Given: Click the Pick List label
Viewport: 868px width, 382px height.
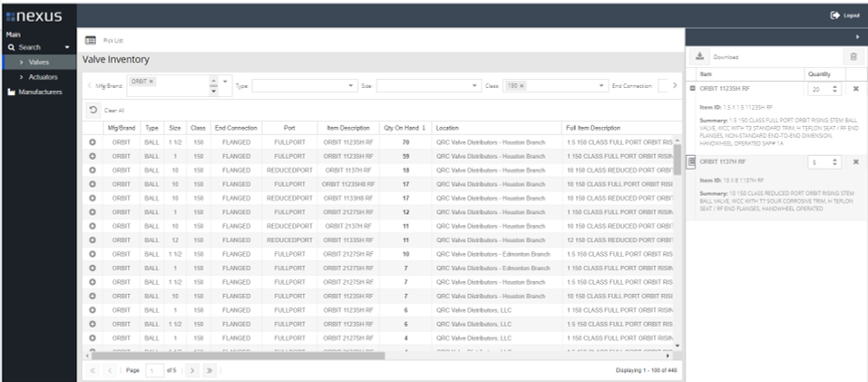Looking at the screenshot, I should click(113, 41).
